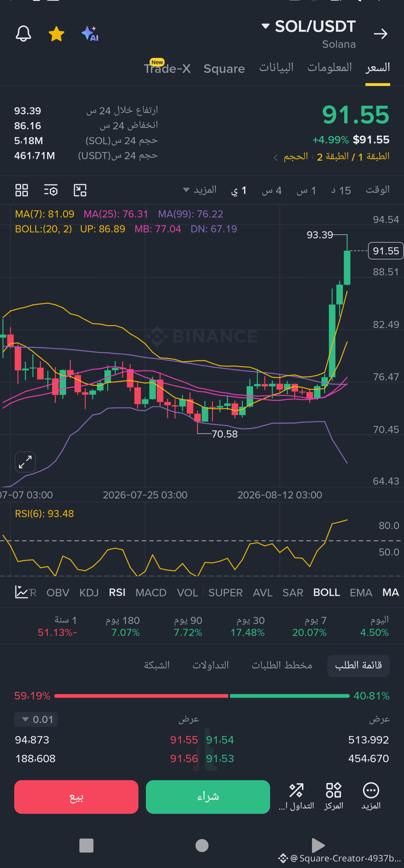This screenshot has height=868, width=404.
Task: Tap the buy/sell ratio bar
Action: [202, 696]
